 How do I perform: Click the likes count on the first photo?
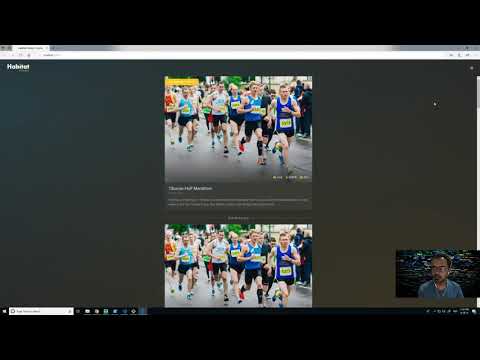coord(278,177)
